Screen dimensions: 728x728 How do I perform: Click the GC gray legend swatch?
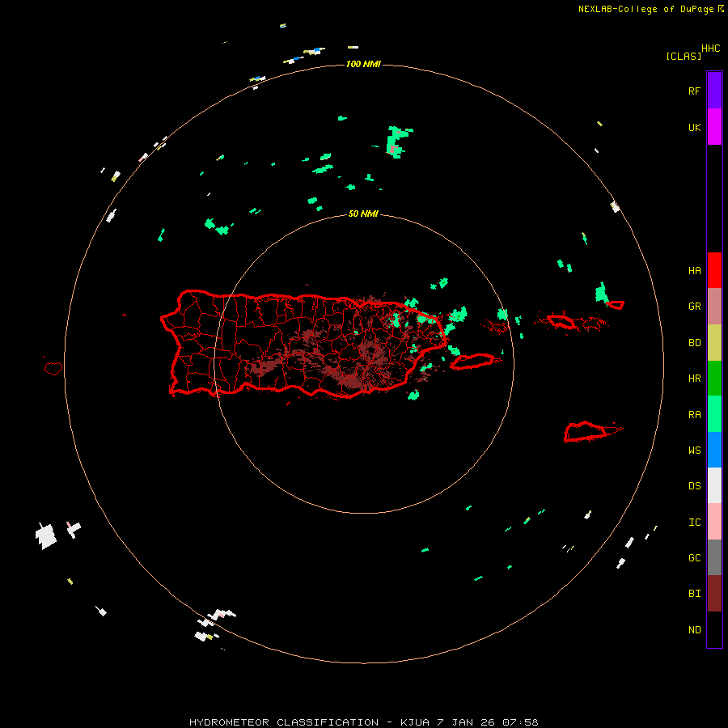(x=714, y=557)
